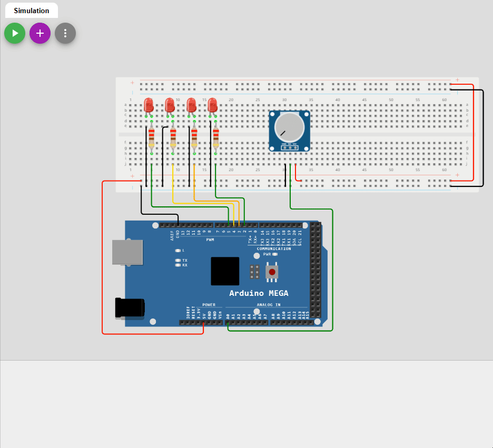Switch to the Simulation tab
Viewport: 493px width, 448px height.
coord(32,11)
